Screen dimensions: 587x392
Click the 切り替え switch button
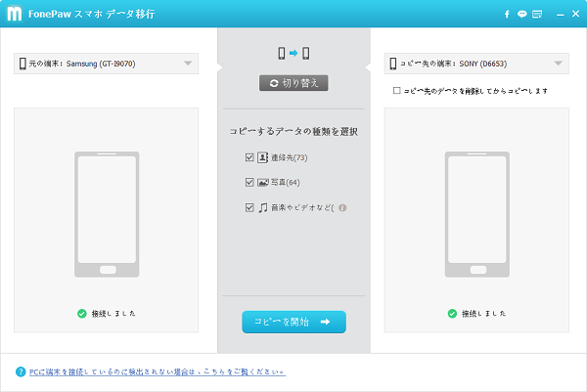(x=293, y=83)
